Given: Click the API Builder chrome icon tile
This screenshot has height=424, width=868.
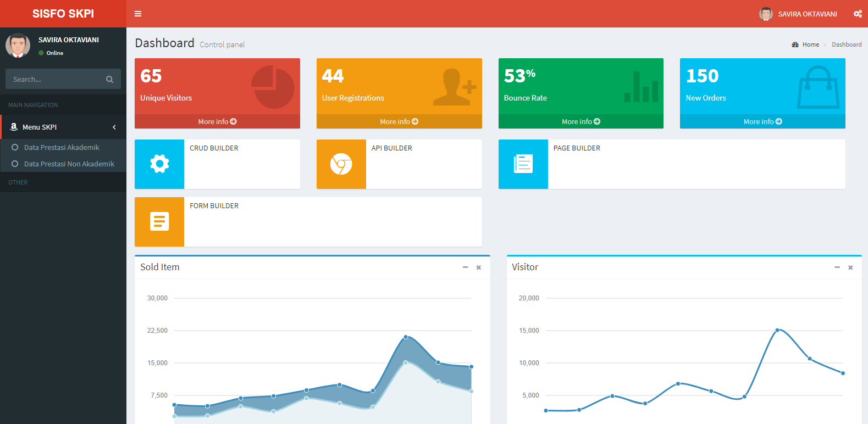Looking at the screenshot, I should pyautogui.click(x=341, y=164).
